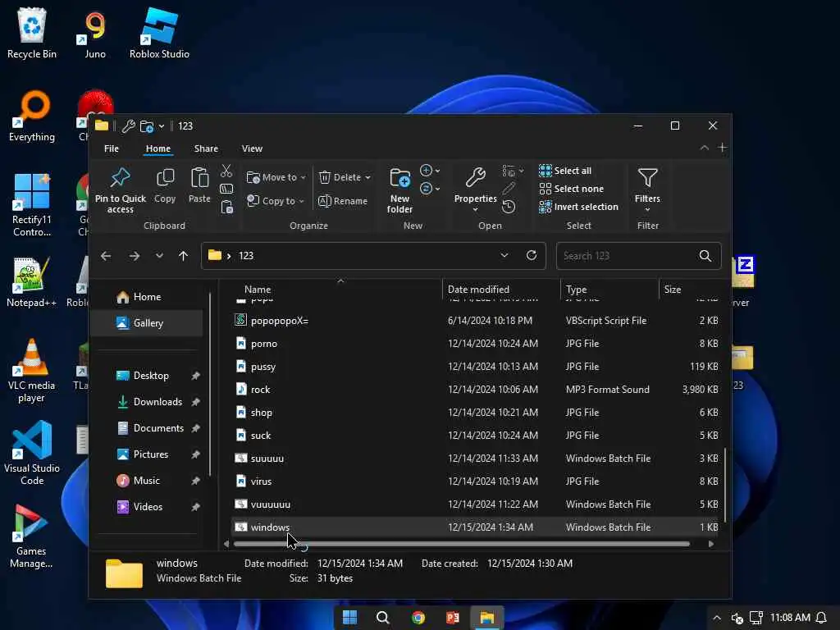
Task: Select the suuuuu batch file
Action: pos(477,459)
